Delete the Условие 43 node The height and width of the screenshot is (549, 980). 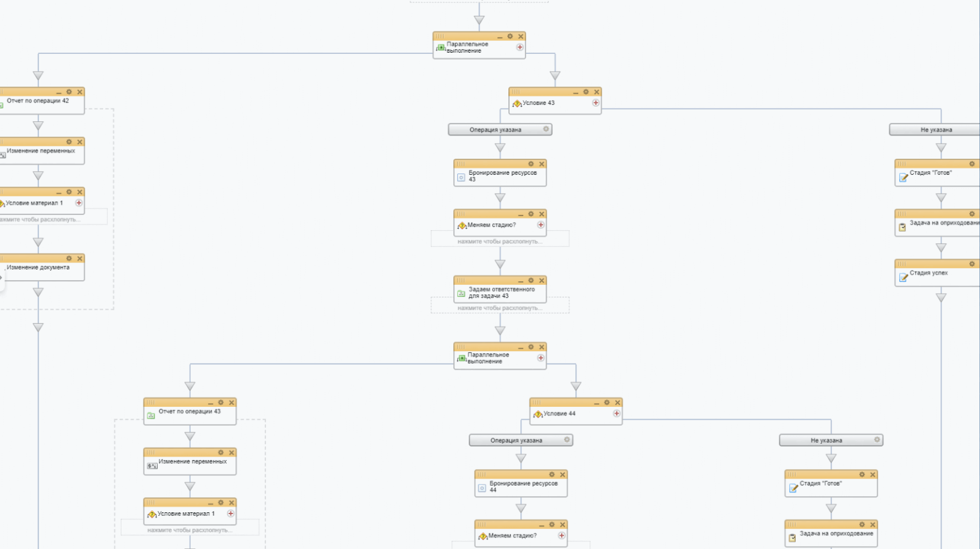(x=597, y=92)
